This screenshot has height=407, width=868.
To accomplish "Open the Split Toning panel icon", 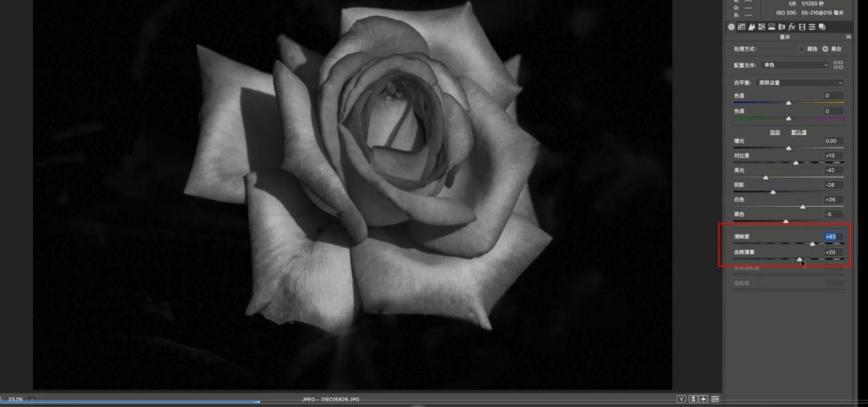I will point(772,26).
